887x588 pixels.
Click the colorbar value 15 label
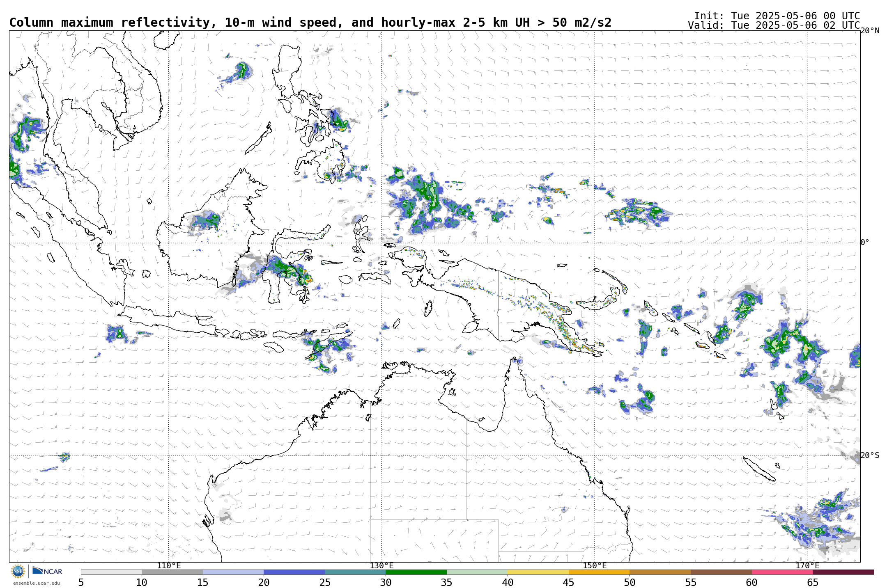203,583
